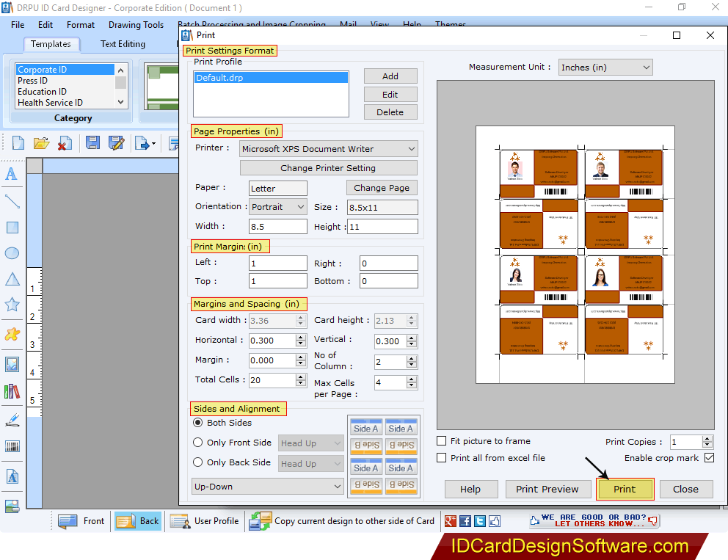Enable the crop mark option
The image size is (728, 560).
708,457
